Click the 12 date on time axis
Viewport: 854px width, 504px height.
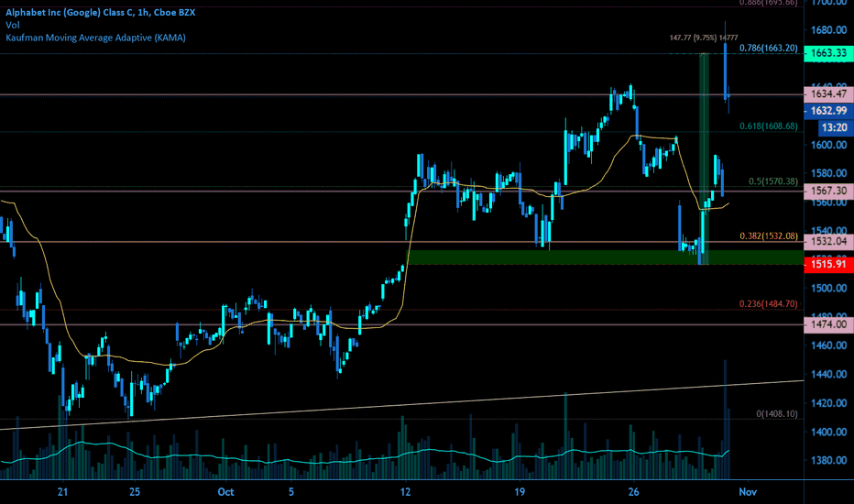pos(405,492)
